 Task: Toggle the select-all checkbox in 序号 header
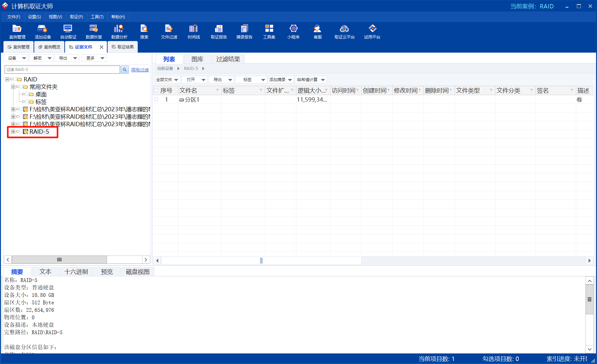[156, 90]
